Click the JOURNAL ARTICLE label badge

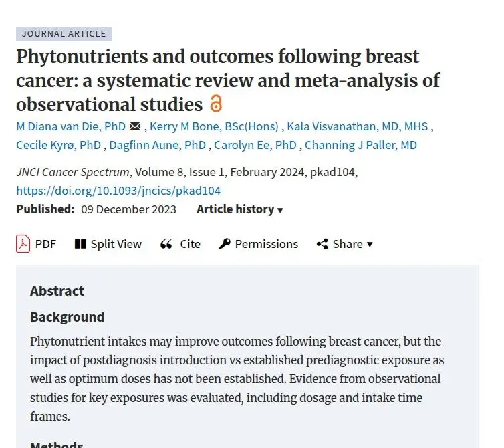pyautogui.click(x=64, y=34)
